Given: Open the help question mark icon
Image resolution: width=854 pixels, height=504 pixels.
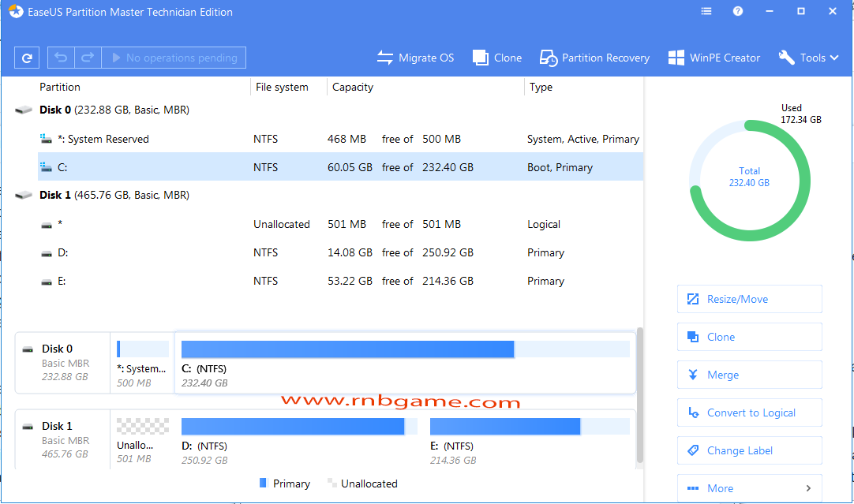Looking at the screenshot, I should coord(737,11).
